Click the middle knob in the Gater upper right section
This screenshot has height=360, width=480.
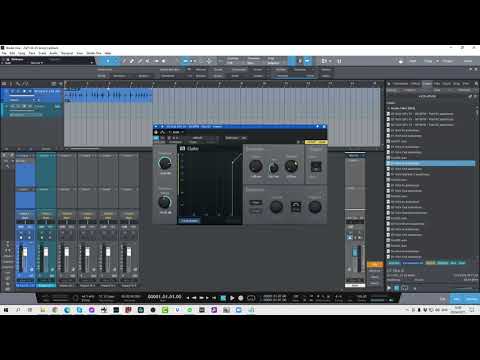click(x=273, y=167)
